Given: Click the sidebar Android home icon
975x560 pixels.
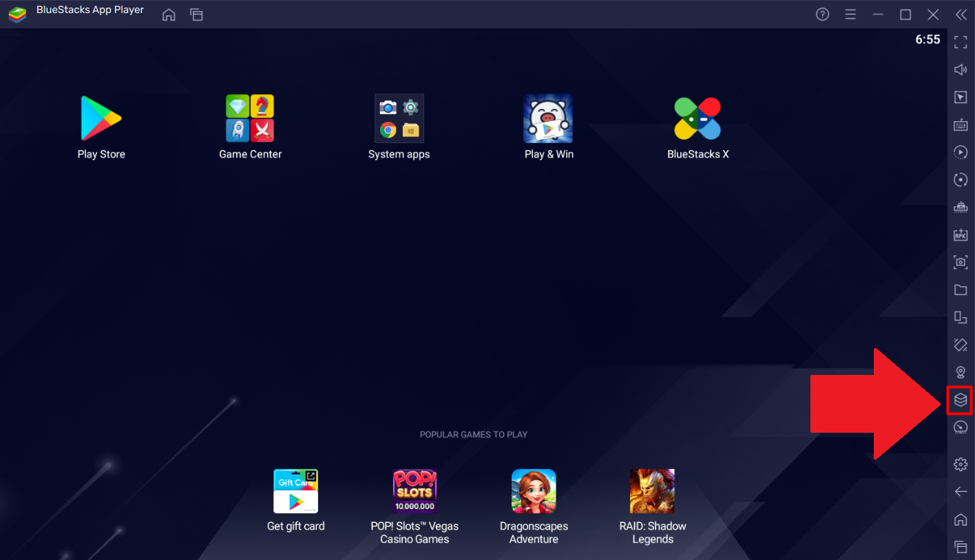Looking at the screenshot, I should coord(961,519).
